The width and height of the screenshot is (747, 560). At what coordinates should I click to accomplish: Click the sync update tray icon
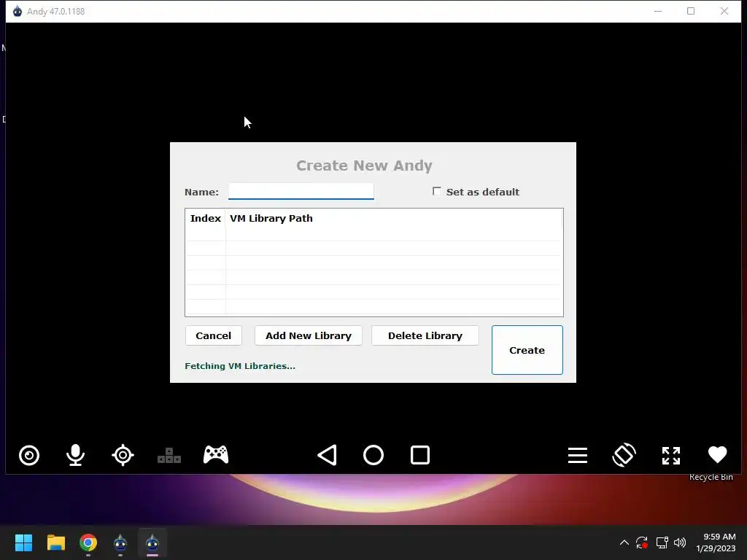click(642, 542)
